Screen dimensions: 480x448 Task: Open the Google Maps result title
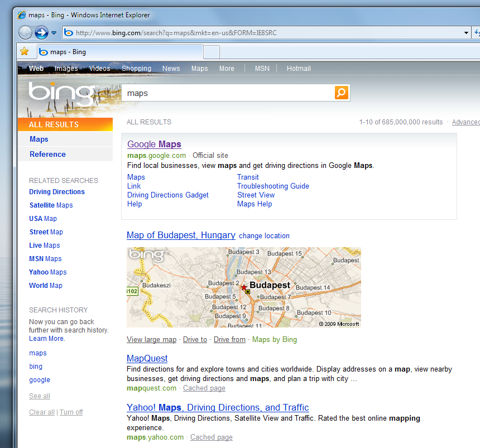(154, 144)
